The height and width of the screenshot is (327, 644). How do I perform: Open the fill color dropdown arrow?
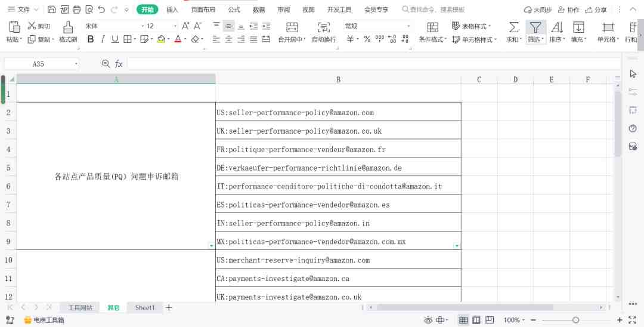pyautogui.click(x=169, y=39)
